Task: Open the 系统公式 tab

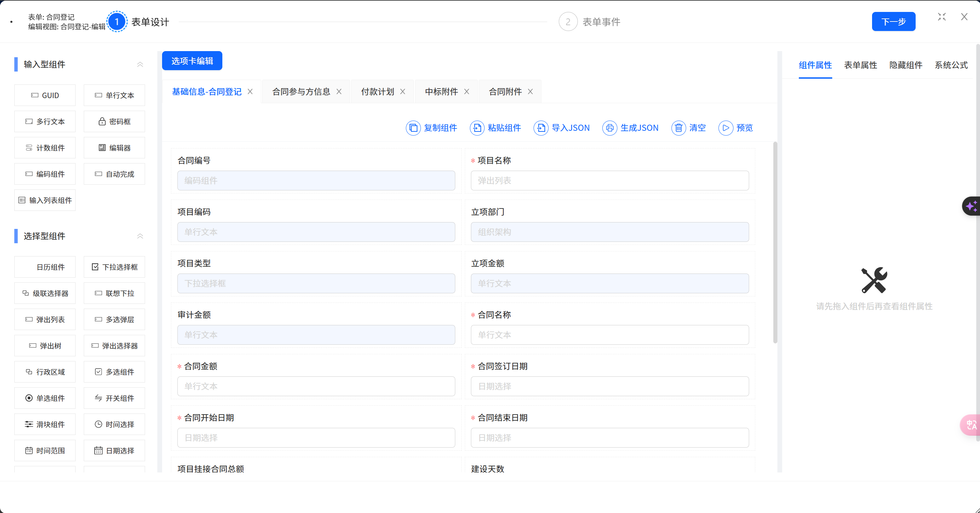Action: [951, 65]
